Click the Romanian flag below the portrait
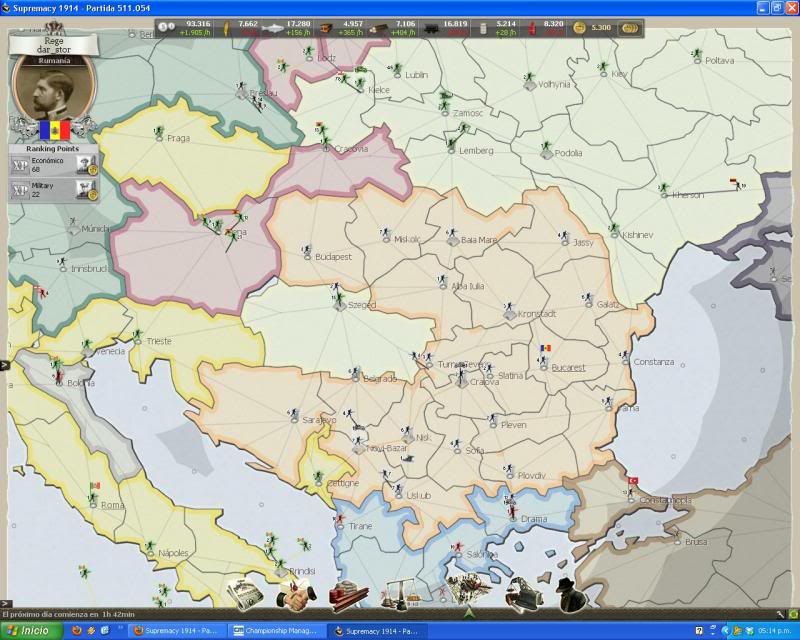 click(x=55, y=130)
